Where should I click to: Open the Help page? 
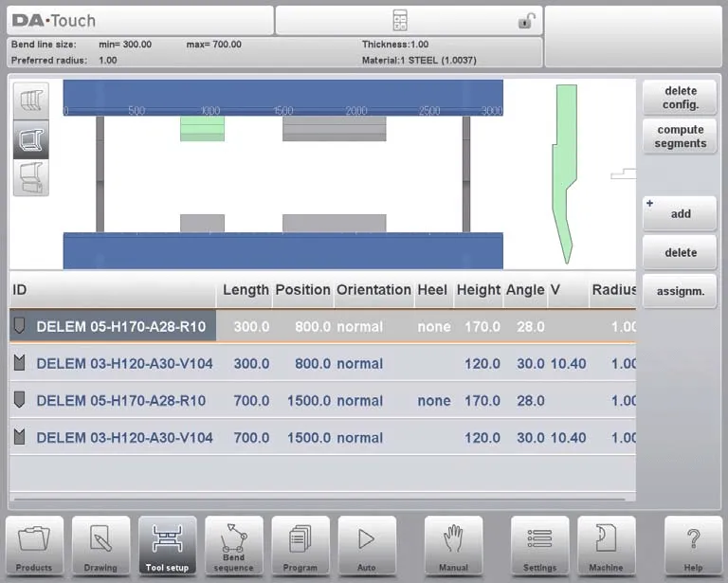693,545
